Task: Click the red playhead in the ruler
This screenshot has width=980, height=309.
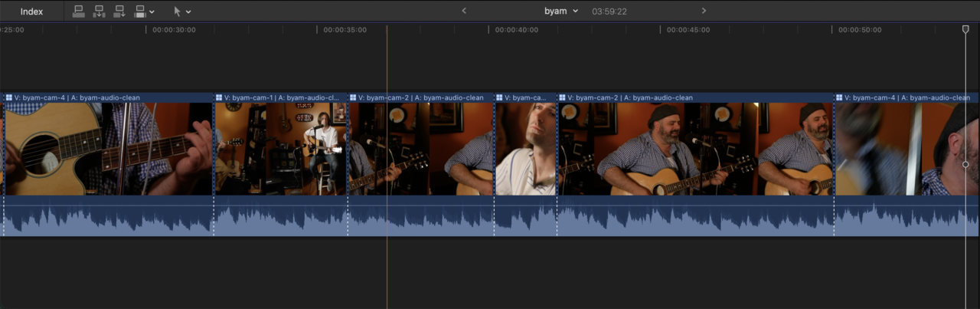Action: tap(387, 30)
